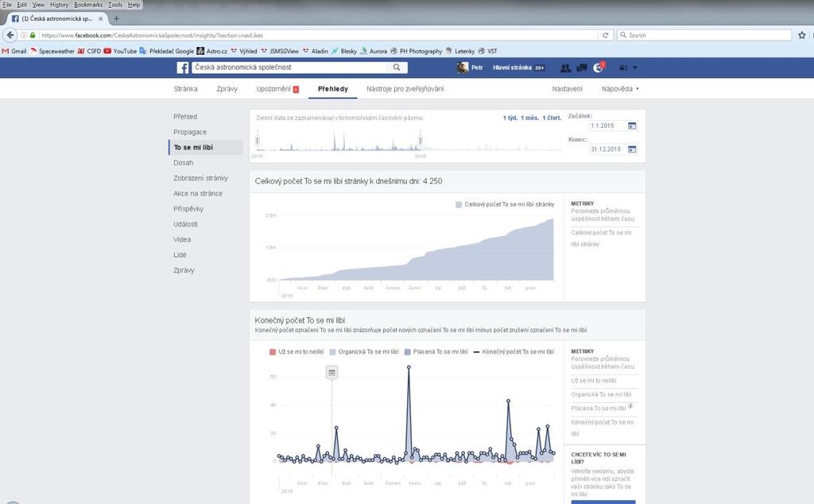The image size is (814, 504).
Task: Open the Astro.cz bookmark
Action: point(211,51)
